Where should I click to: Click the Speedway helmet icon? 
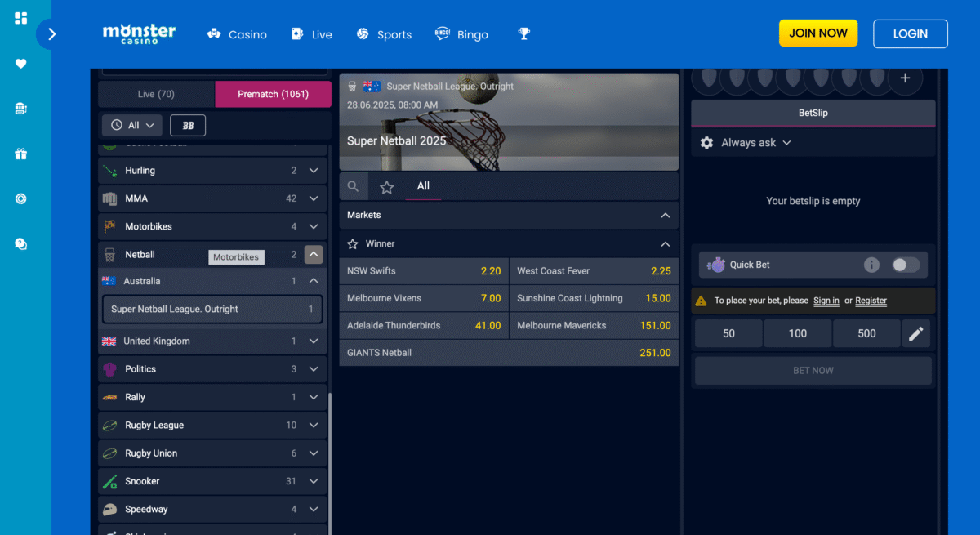(109, 509)
